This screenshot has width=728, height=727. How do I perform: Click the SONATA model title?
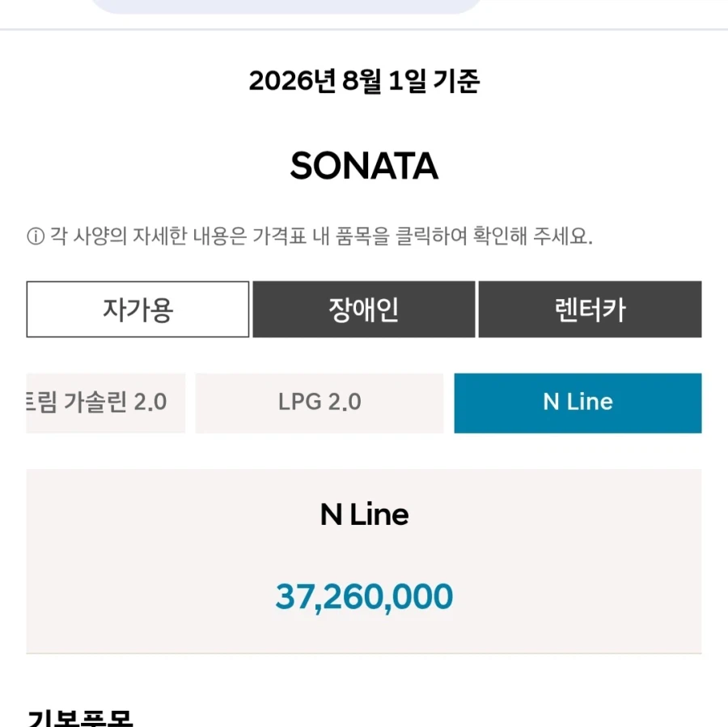pyautogui.click(x=365, y=166)
